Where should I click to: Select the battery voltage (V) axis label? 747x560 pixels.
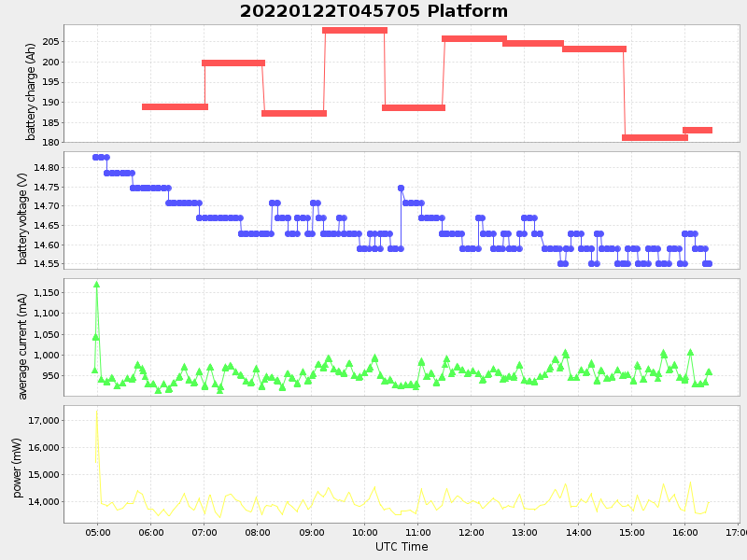23,218
